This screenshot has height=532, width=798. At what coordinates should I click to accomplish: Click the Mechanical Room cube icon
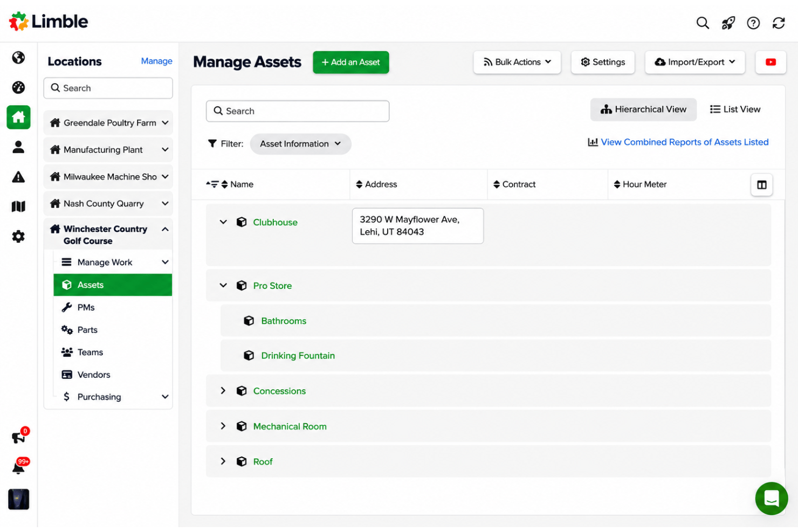242,426
